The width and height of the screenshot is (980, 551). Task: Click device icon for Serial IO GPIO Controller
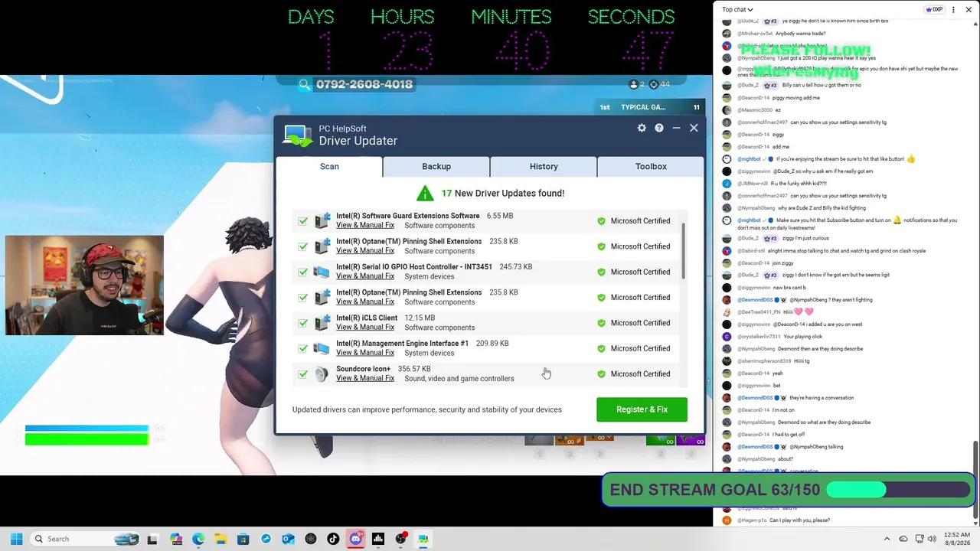[322, 272]
